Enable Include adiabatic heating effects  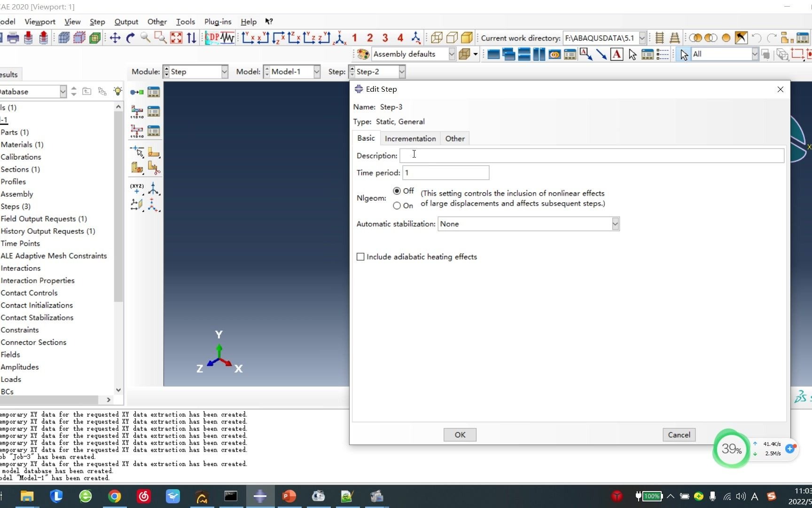point(360,257)
